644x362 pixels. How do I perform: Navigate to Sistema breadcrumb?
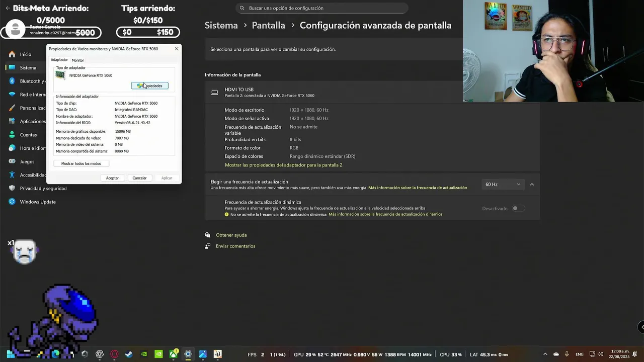point(221,25)
